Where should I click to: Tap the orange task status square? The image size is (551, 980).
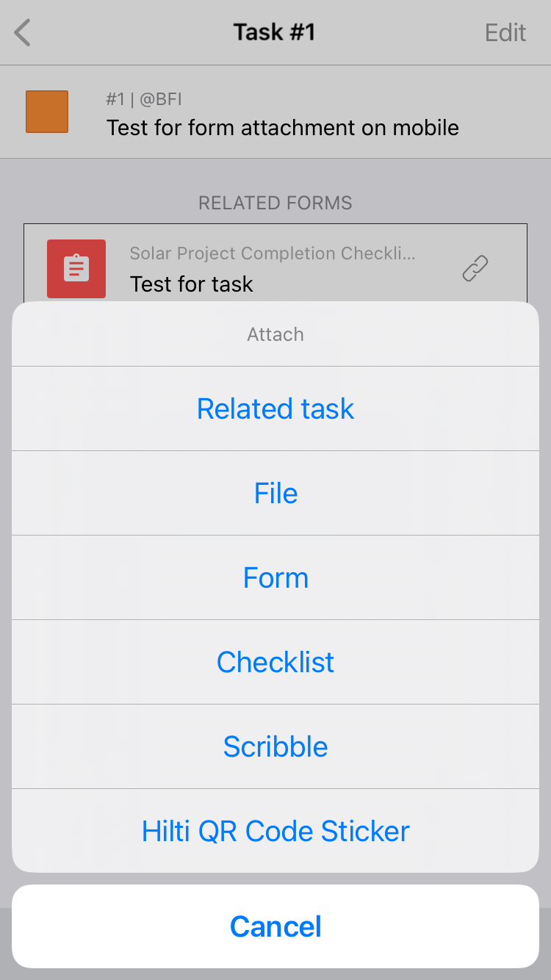tap(47, 112)
